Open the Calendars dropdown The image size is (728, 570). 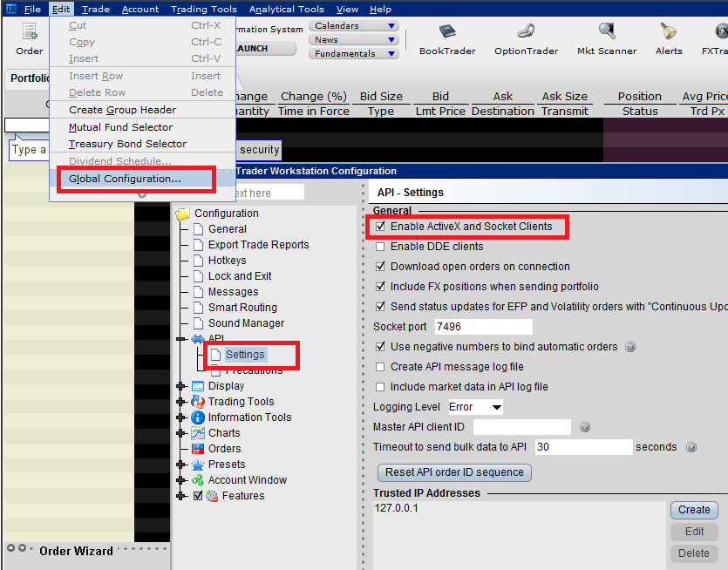[354, 26]
